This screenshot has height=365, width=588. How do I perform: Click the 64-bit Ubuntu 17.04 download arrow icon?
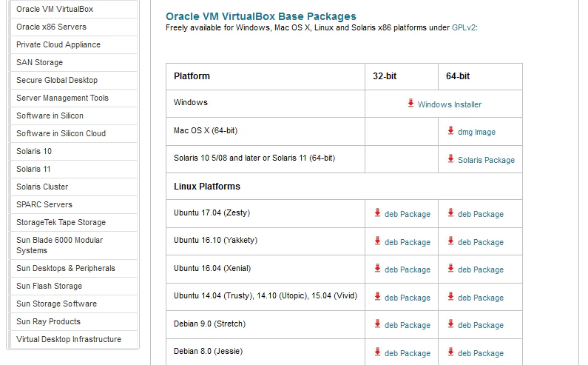point(450,212)
